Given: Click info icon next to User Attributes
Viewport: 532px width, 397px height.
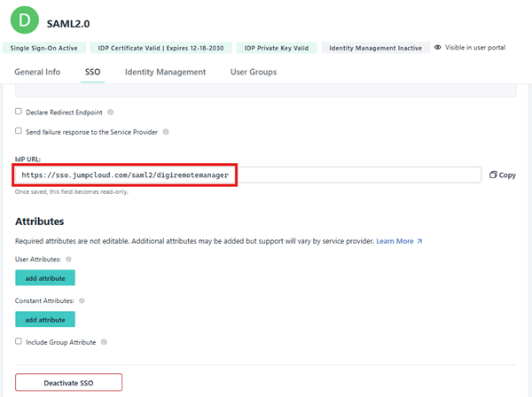Looking at the screenshot, I should (69, 260).
